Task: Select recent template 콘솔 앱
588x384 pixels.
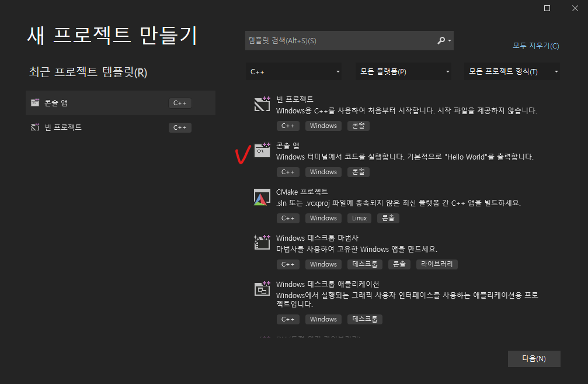Action: pos(120,103)
